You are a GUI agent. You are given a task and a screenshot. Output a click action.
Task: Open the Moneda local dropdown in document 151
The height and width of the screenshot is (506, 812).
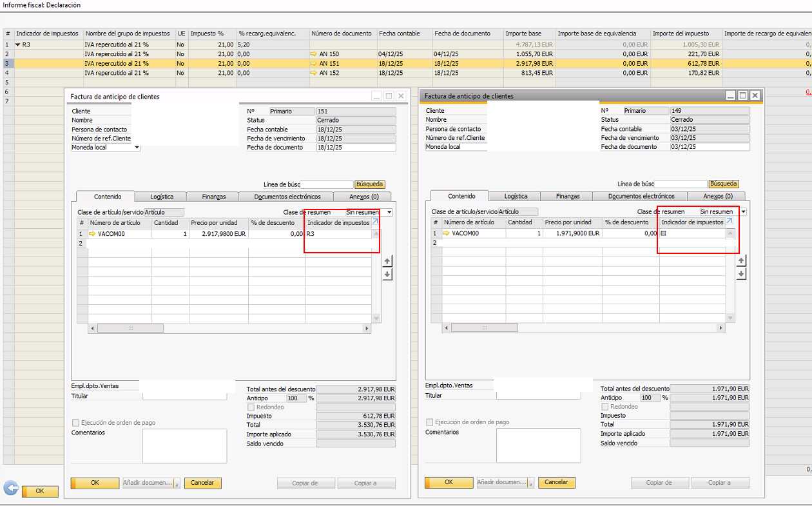tap(137, 148)
